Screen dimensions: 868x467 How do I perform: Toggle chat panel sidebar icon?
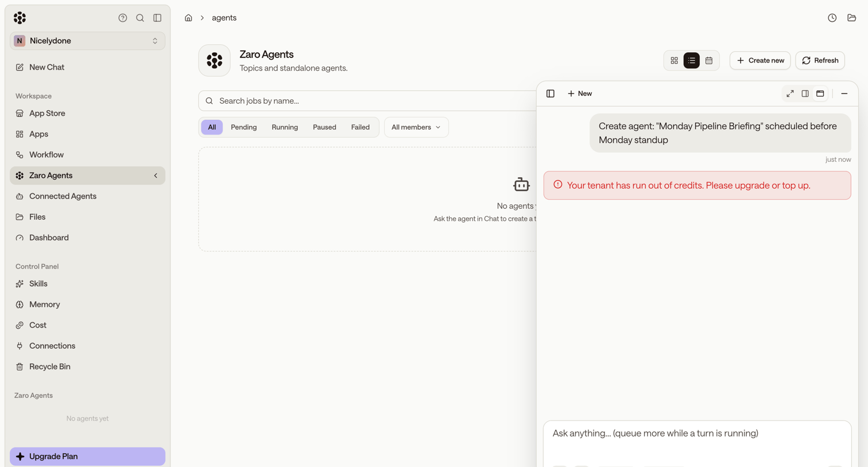pos(551,94)
